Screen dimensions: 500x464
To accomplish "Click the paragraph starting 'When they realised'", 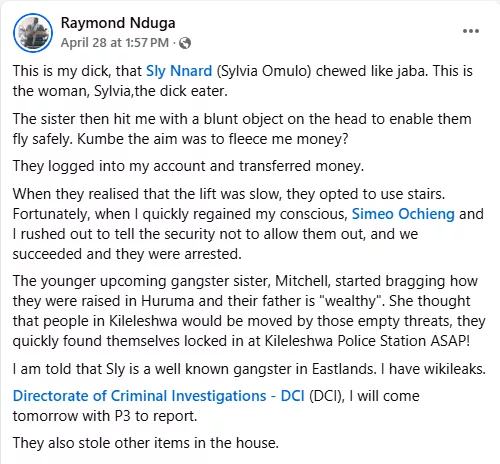I will (x=248, y=224).
